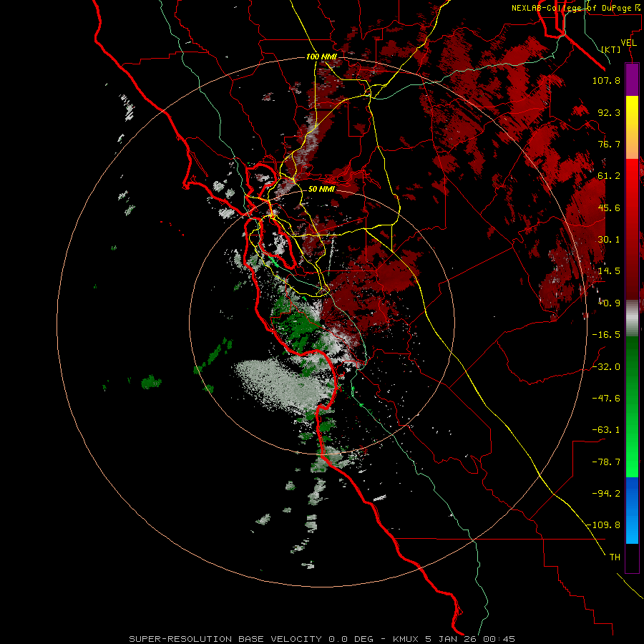This screenshot has height=644, width=644.
Task: Select the 107.8 scale value
Action: 606,80
